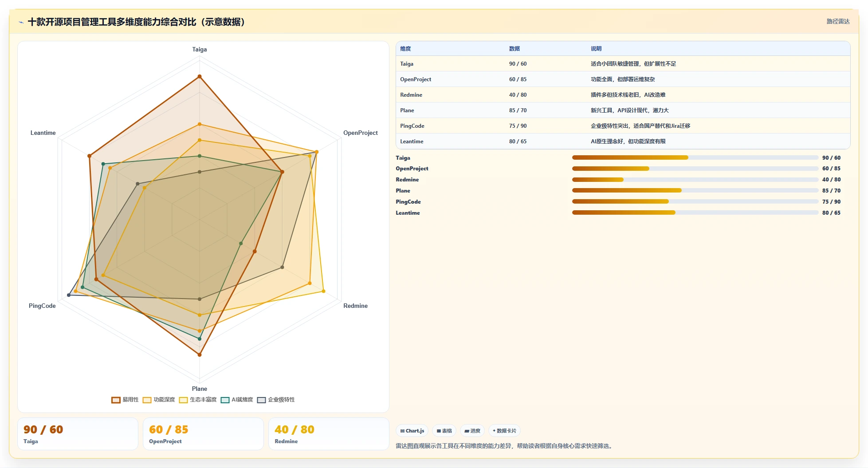Click the Leantime progress bar
The height and width of the screenshot is (468, 868).
[x=695, y=212]
